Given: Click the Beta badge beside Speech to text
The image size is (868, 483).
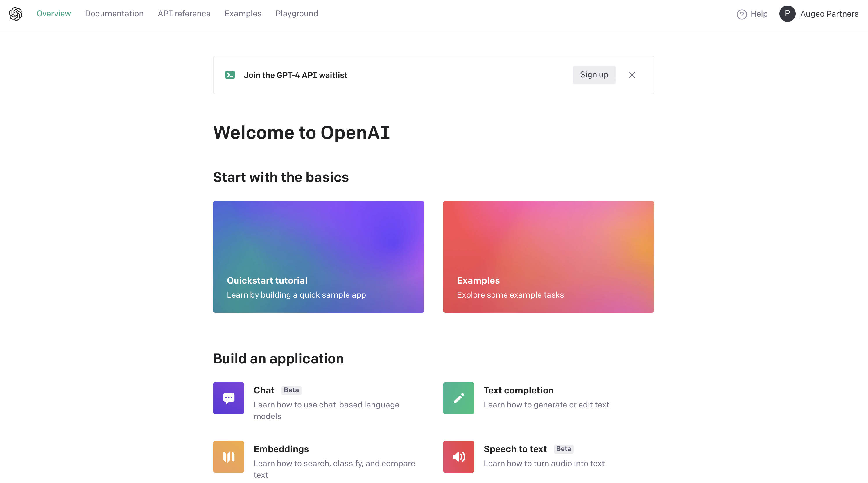Looking at the screenshot, I should pos(564,449).
